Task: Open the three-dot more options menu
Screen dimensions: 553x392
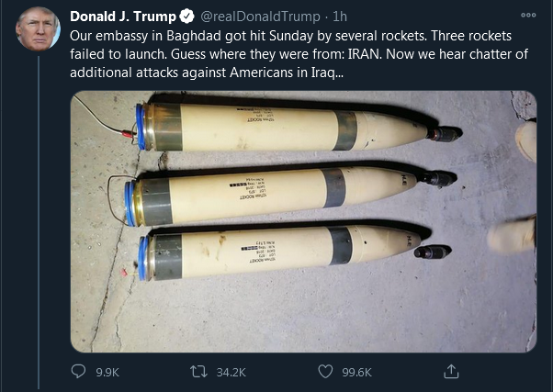Action: click(528, 16)
